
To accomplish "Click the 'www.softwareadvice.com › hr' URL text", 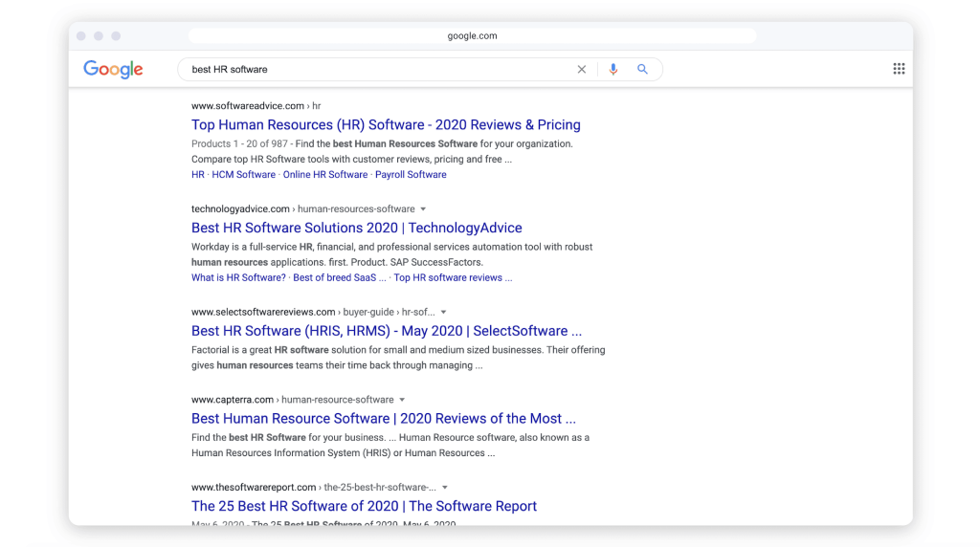I will (x=256, y=106).
